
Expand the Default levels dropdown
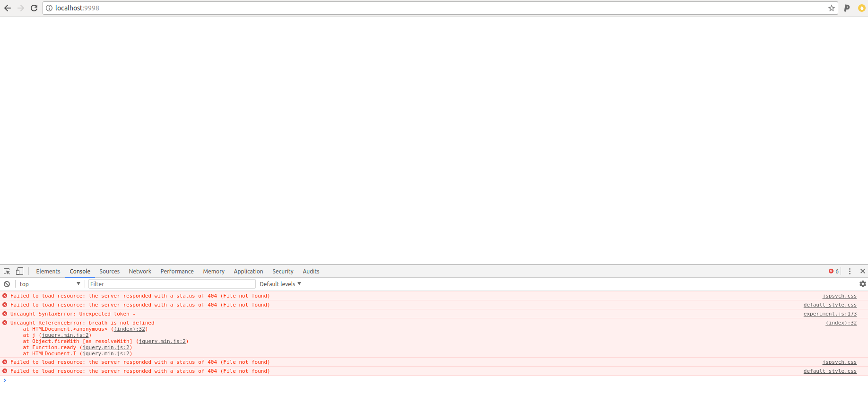pyautogui.click(x=280, y=284)
